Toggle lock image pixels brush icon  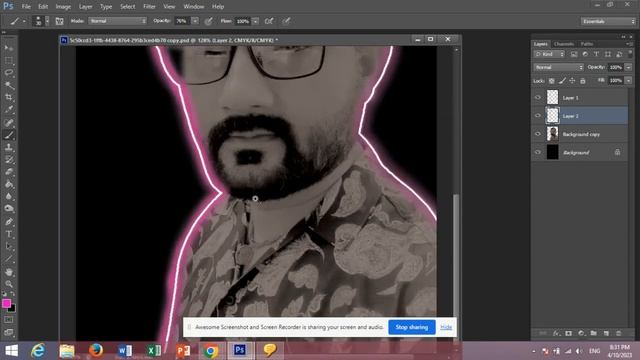562,81
